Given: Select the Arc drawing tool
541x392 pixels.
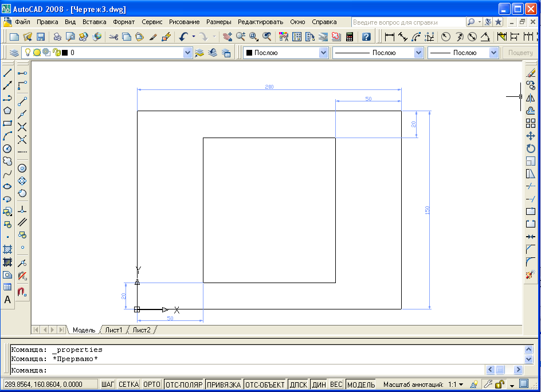Looking at the screenshot, I should (7, 136).
